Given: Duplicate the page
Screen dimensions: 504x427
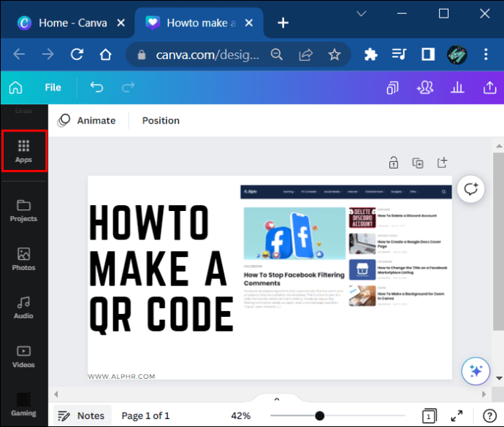Looking at the screenshot, I should pyautogui.click(x=418, y=162).
